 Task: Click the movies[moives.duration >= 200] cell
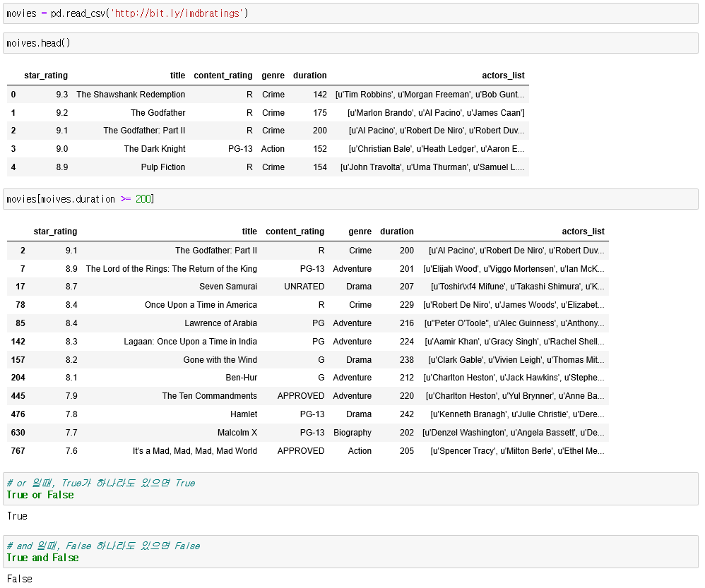click(x=350, y=199)
